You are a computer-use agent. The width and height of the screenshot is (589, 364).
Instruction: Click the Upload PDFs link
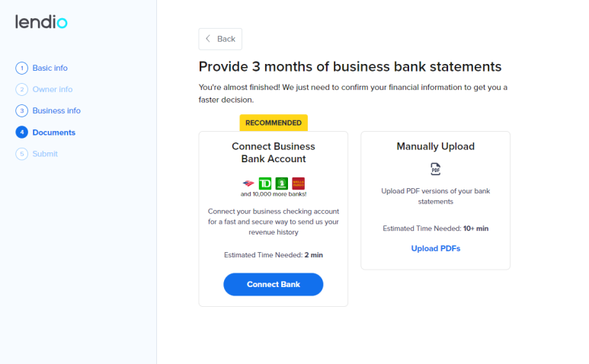[x=435, y=248]
